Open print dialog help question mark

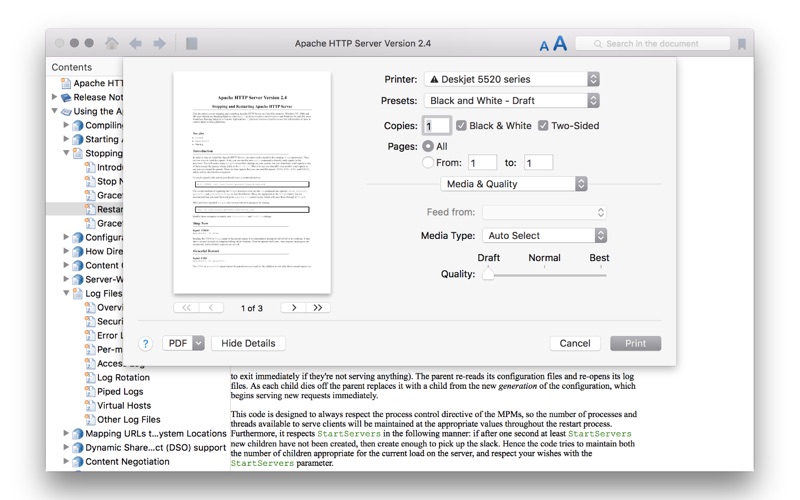click(x=145, y=343)
